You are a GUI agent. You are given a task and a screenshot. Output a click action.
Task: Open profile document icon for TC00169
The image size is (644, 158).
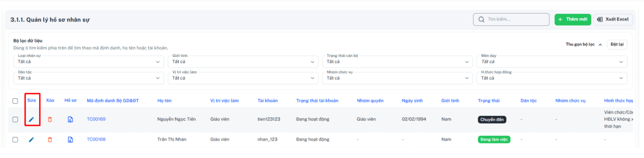[x=70, y=119]
